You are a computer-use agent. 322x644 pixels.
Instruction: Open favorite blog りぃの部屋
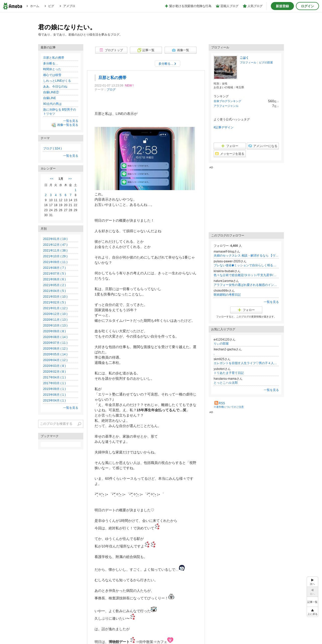pos(221,344)
